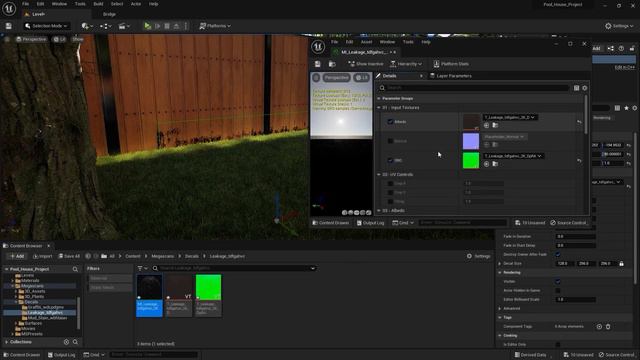Toggle the Albedo parameter checkbox
Image resolution: width=640 pixels, height=360 pixels.
click(390, 122)
